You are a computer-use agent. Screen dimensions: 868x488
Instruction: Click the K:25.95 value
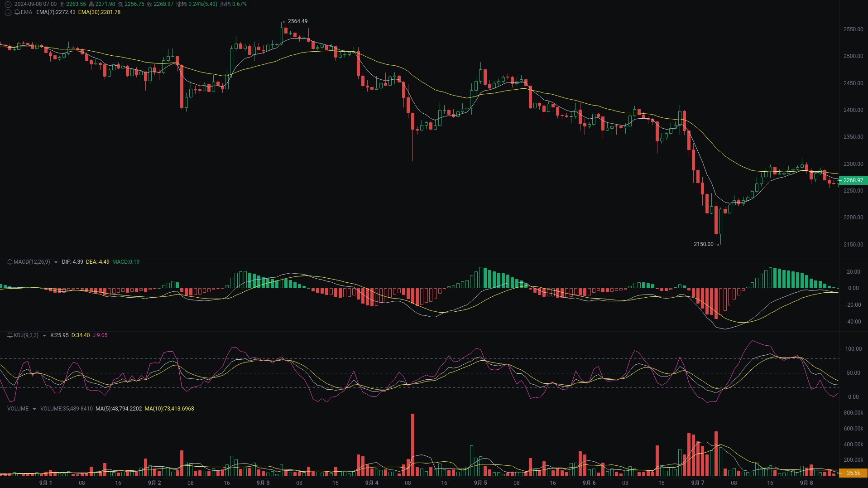59,335
